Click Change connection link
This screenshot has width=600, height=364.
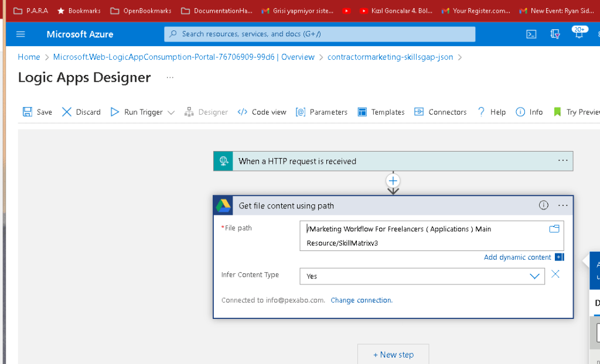[x=362, y=300]
